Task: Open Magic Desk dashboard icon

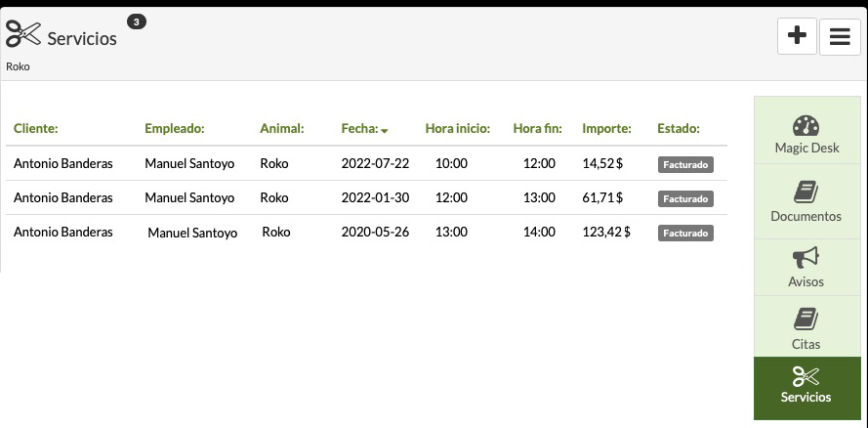Action: 806,126
